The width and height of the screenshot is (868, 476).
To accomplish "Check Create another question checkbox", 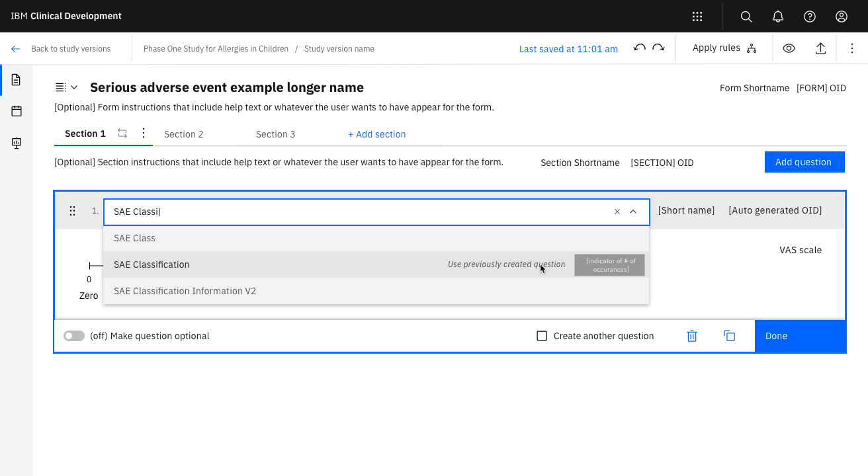I will (x=542, y=336).
